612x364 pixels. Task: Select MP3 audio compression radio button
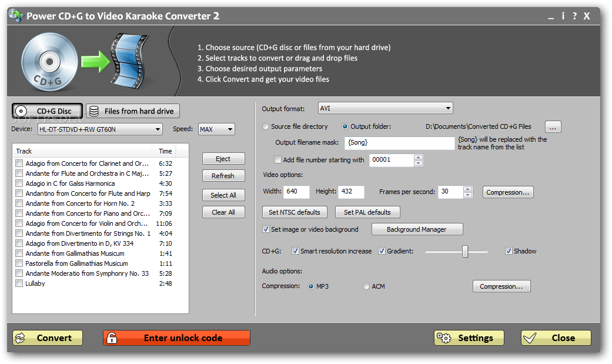(311, 286)
